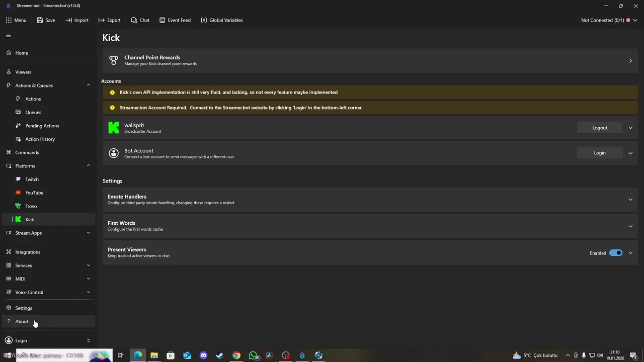Select the Twitch platform entry

[48, 179]
